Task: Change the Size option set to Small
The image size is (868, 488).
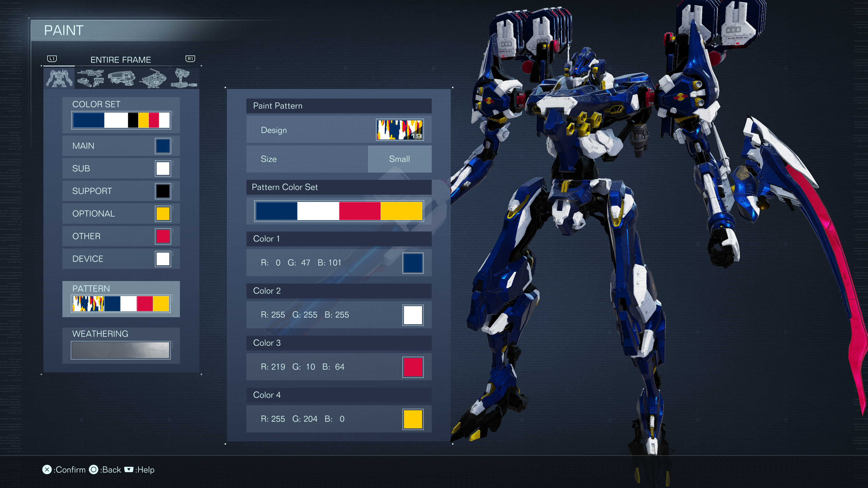Action: pyautogui.click(x=399, y=159)
